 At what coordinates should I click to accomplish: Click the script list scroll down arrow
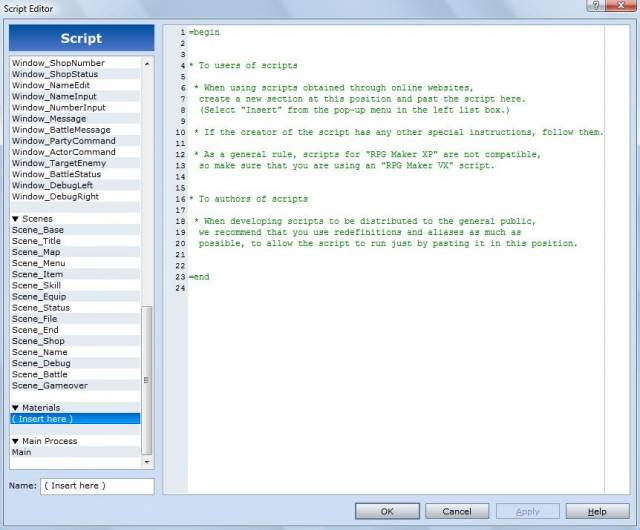click(x=147, y=462)
